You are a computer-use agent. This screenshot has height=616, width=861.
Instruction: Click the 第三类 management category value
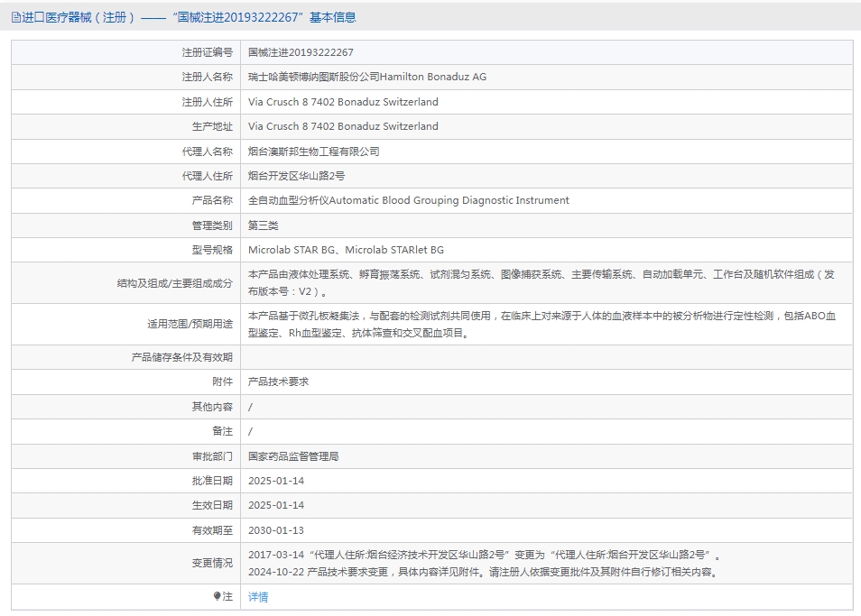(x=264, y=225)
